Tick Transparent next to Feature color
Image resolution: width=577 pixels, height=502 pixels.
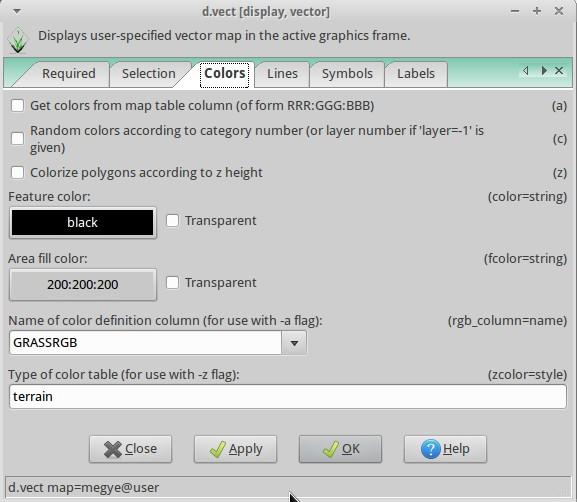(x=173, y=221)
